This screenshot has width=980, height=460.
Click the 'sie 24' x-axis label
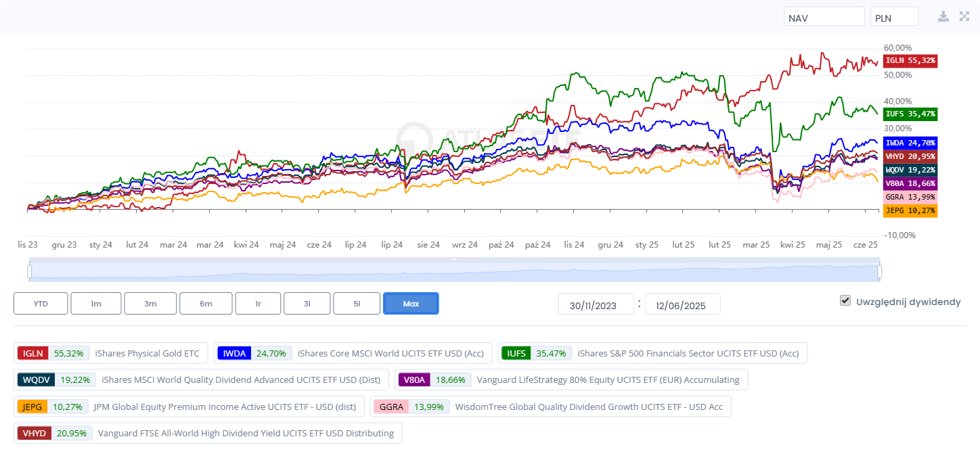click(x=428, y=245)
